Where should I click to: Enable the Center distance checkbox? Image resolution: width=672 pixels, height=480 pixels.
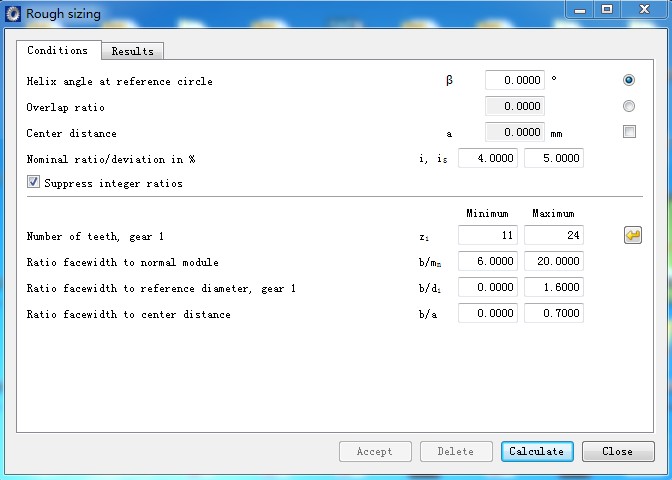[629, 132]
